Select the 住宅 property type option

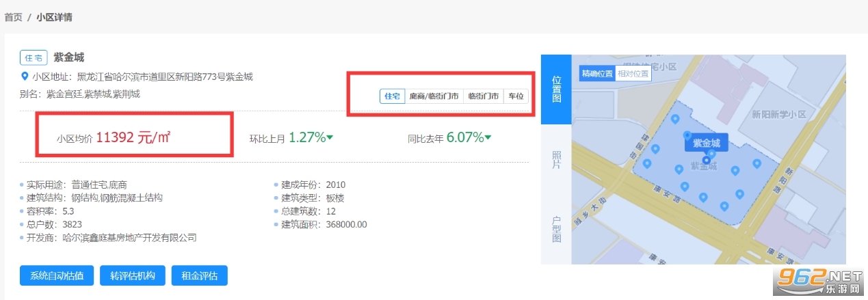tap(392, 96)
